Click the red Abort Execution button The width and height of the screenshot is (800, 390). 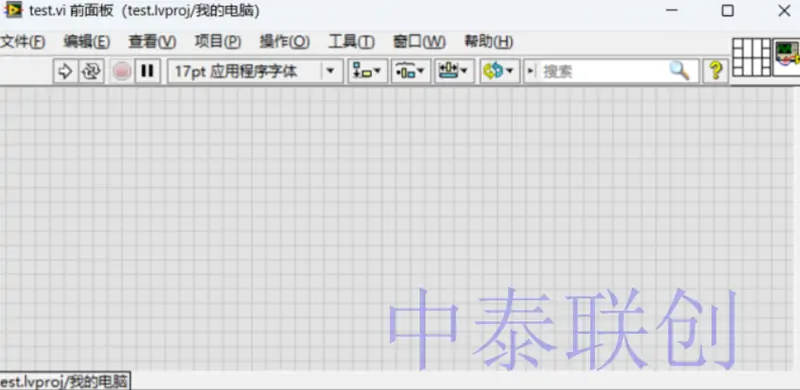[122, 71]
